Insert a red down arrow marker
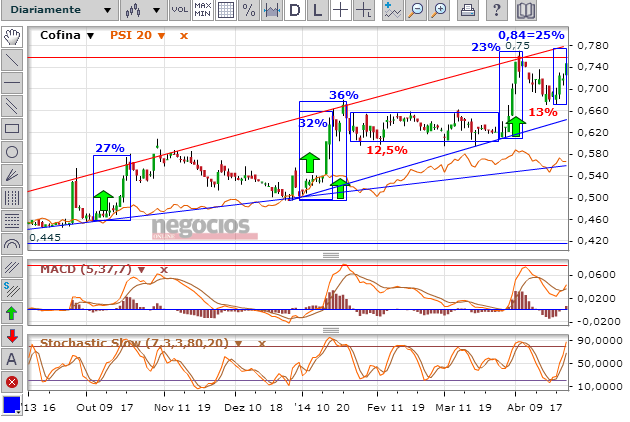Viewport: 630px width, 422px height. pyautogui.click(x=12, y=336)
